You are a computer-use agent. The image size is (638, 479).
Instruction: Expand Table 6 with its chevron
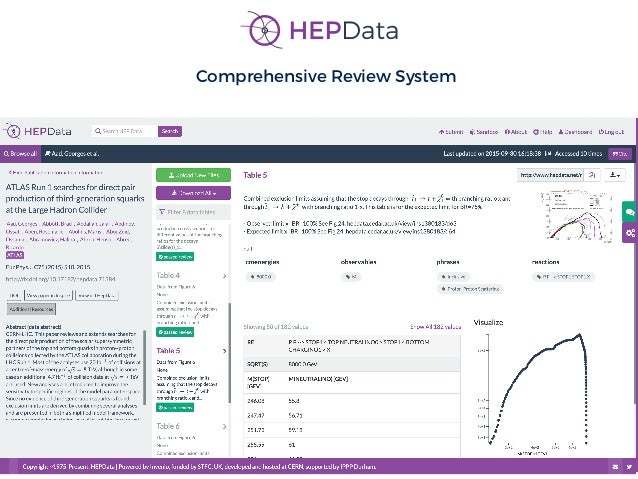coord(225,427)
